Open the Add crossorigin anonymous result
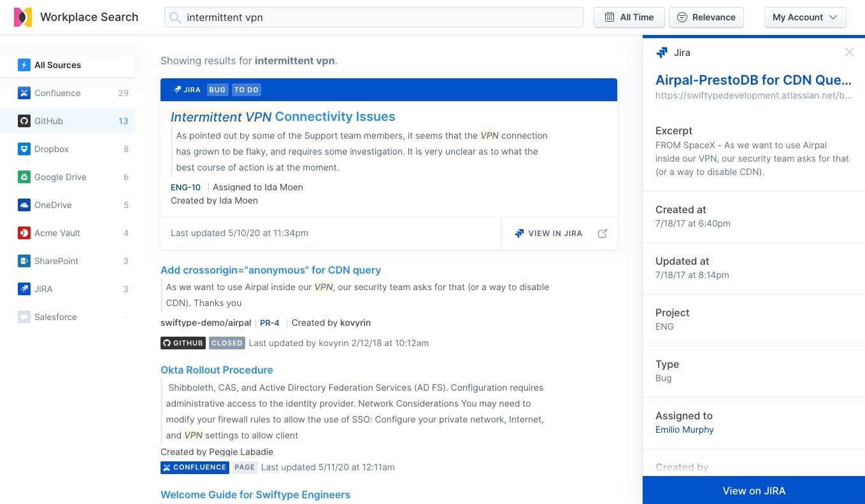Screen dimensions: 865x504 (271, 270)
